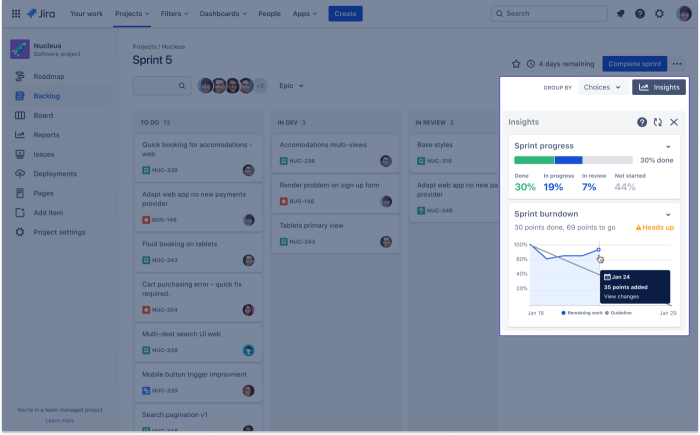Click the Learn more link in sidebar
Screen dimensions: 700x435
[x=59, y=420]
